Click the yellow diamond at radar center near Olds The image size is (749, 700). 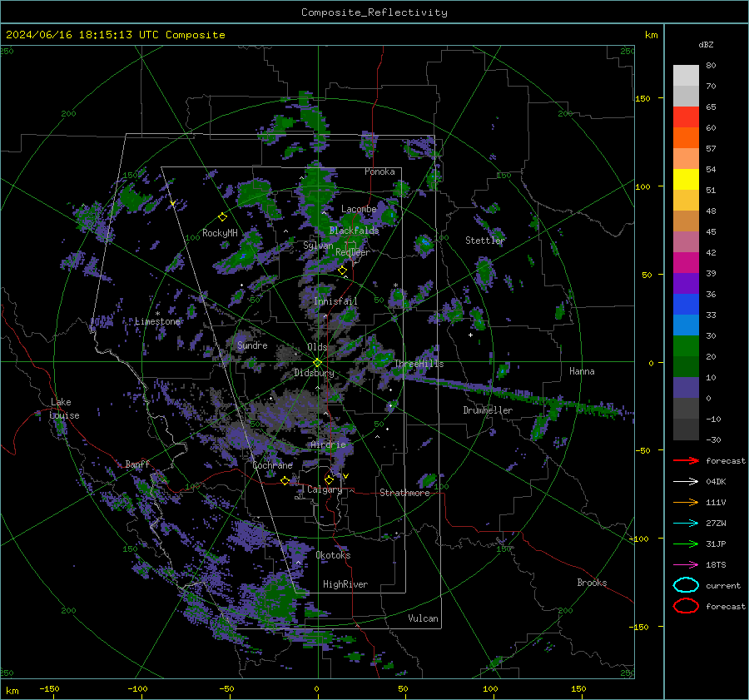coord(317,363)
